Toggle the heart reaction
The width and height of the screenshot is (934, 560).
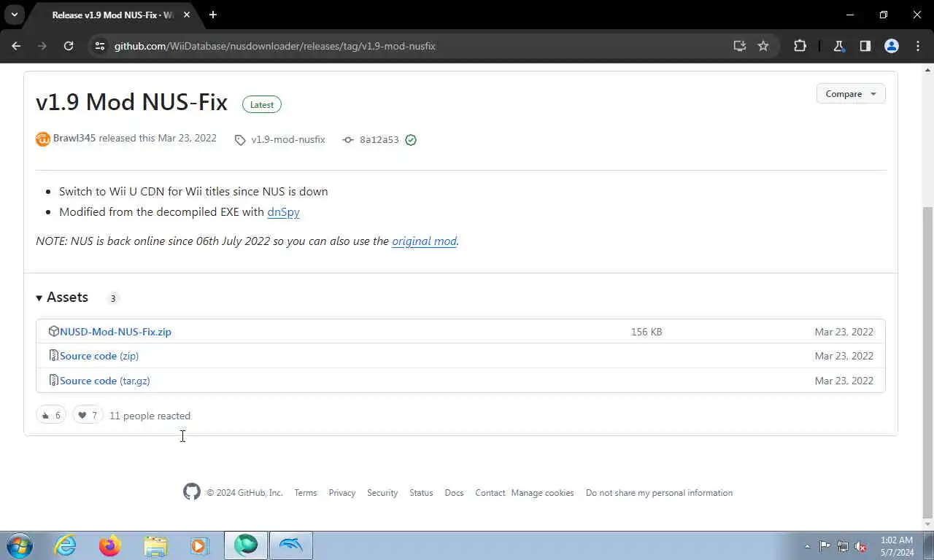88,416
